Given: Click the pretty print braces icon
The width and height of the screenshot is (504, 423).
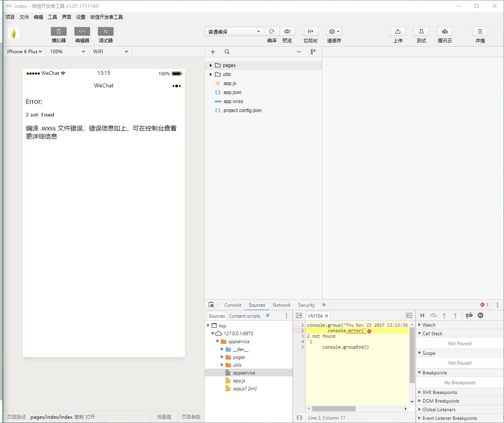Looking at the screenshot, I should 300,418.
